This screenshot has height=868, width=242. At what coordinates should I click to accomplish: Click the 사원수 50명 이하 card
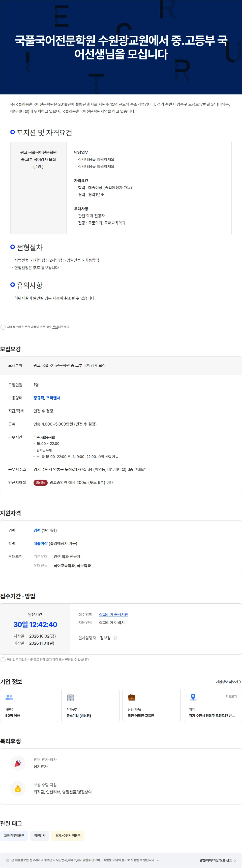point(29,705)
